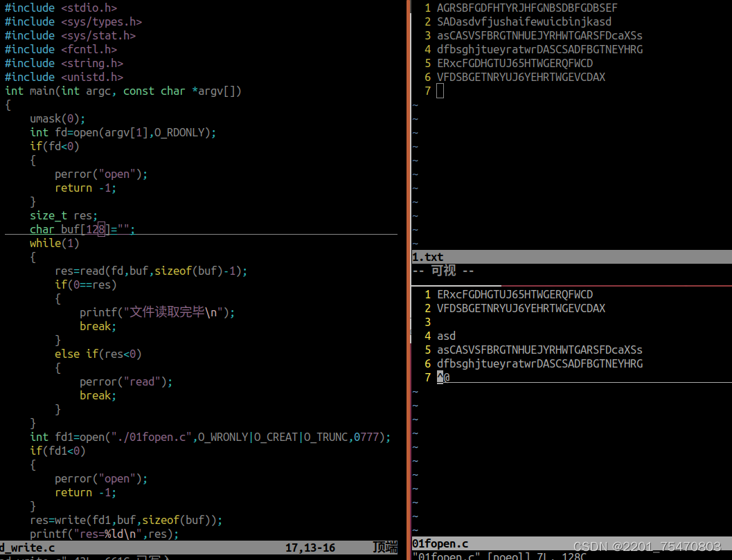Click the '顶端' scroll position indicator
The height and width of the screenshot is (560, 732).
coord(385,548)
